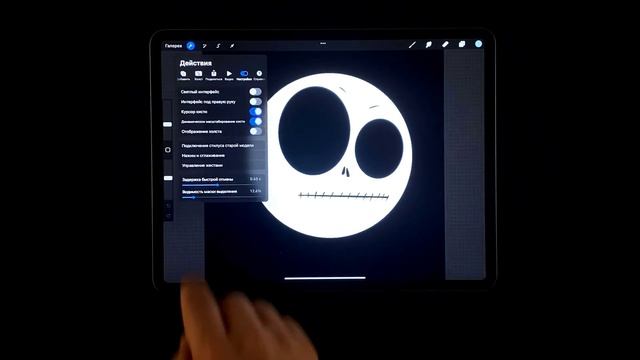Screen dimensions: 640x360
Task: Switch to the Добавить tab
Action: click(183, 75)
